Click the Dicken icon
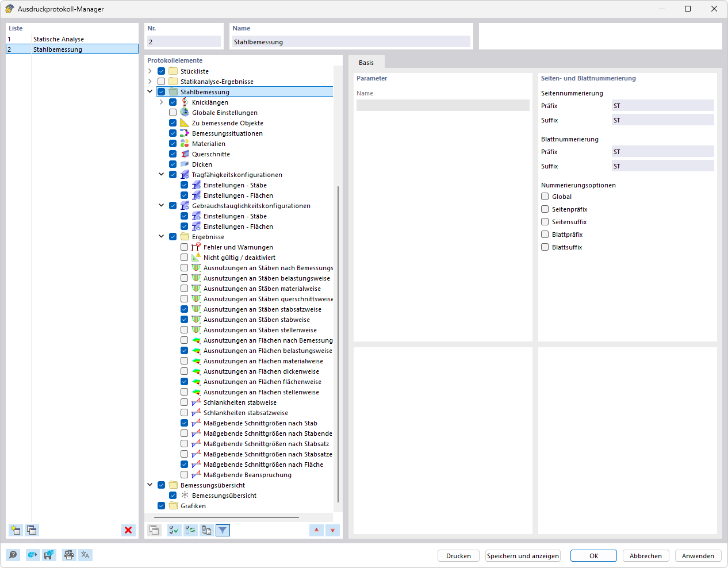 (x=185, y=164)
